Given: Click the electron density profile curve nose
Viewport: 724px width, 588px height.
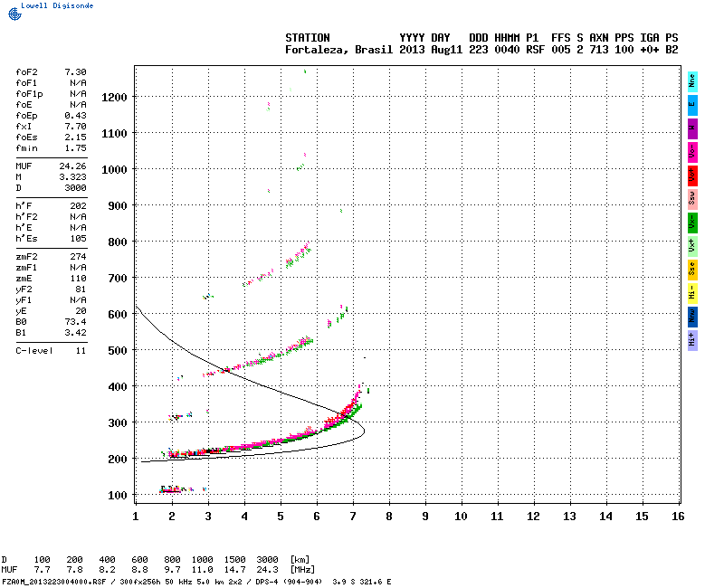Looking at the screenshot, I should pyautogui.click(x=365, y=432).
